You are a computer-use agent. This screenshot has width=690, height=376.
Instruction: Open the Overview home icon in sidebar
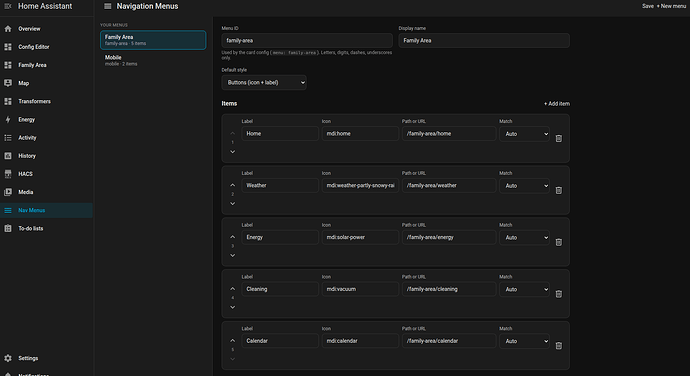pyautogui.click(x=8, y=29)
